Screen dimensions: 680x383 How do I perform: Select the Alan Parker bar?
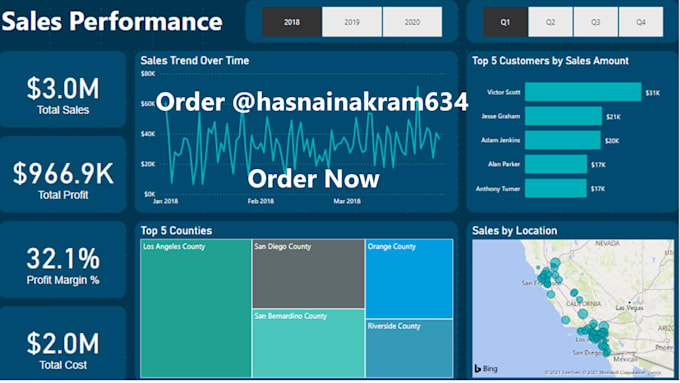(x=556, y=164)
